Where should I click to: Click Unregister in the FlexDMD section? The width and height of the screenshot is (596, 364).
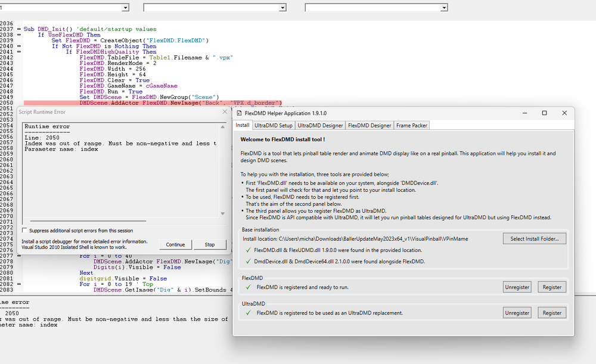(517, 287)
